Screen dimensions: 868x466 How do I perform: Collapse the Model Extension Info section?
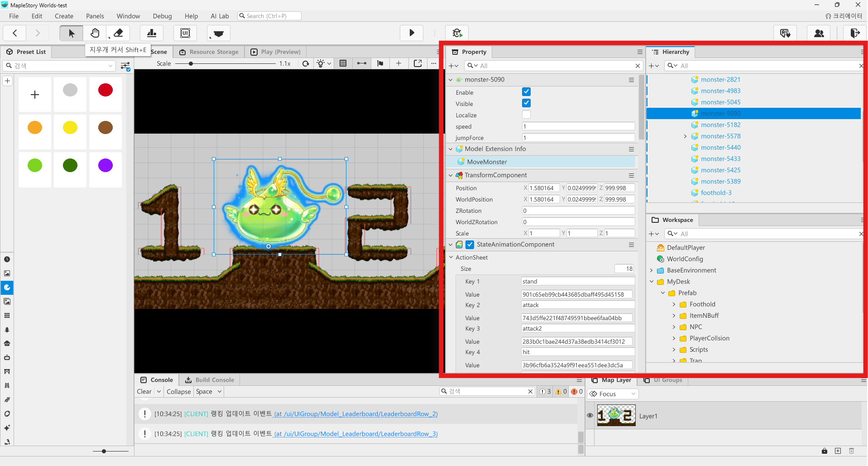(451, 149)
